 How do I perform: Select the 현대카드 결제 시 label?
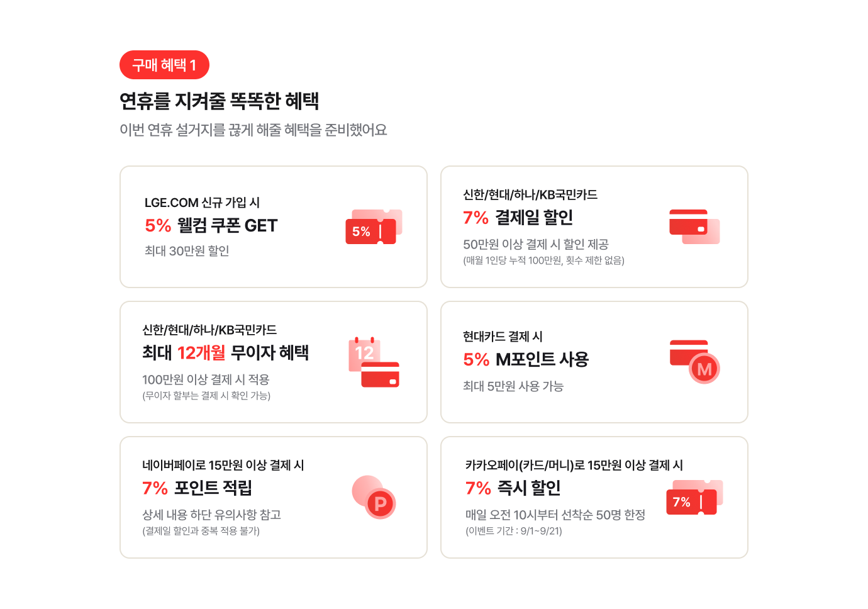click(x=503, y=337)
